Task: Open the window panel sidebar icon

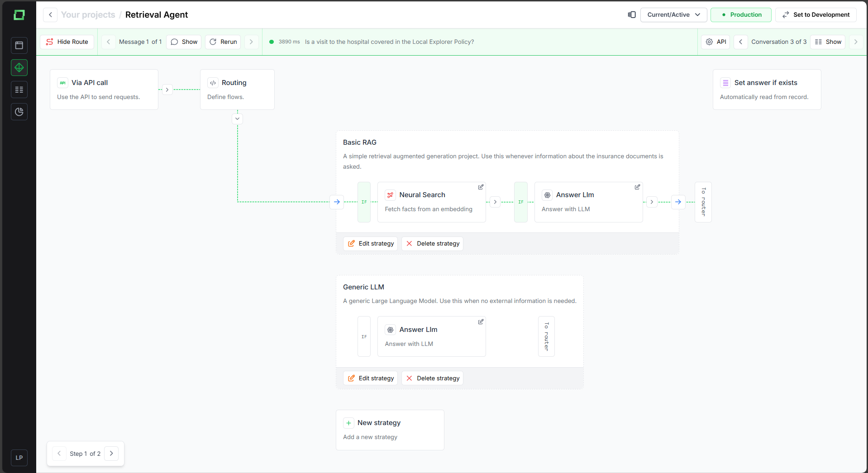Action: (x=19, y=45)
